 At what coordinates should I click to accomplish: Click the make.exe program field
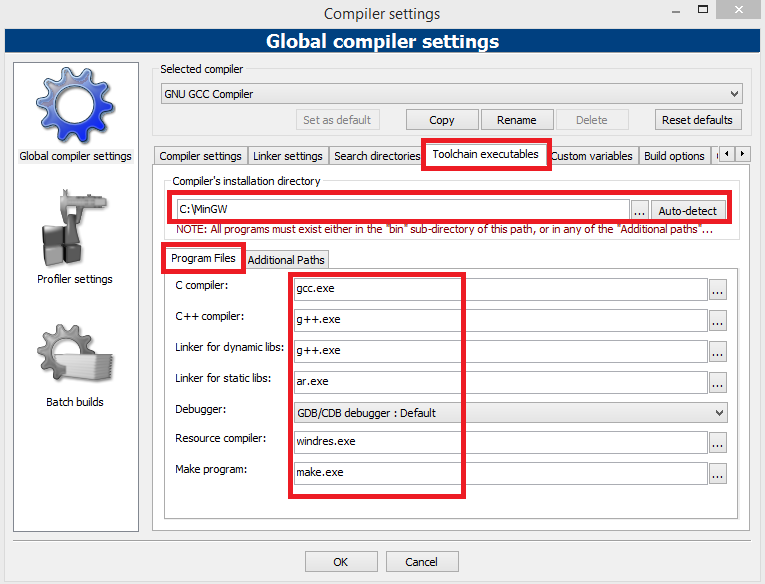[x=501, y=473]
